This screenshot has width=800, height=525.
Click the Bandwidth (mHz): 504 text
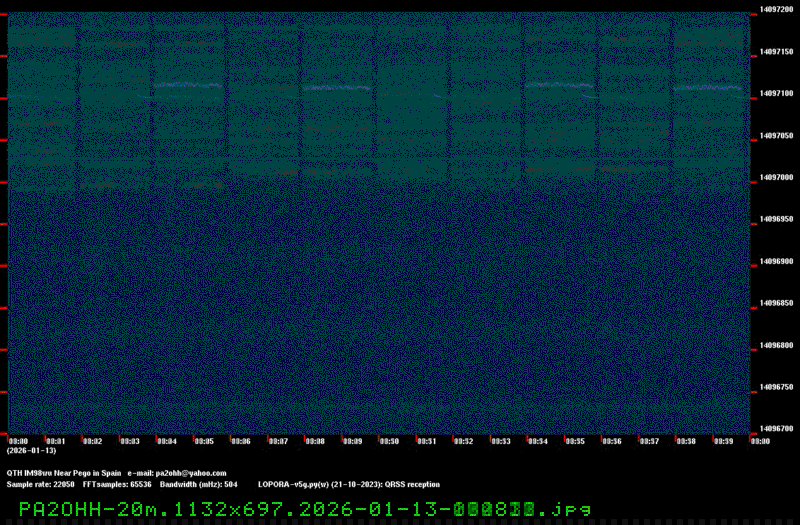click(x=198, y=484)
